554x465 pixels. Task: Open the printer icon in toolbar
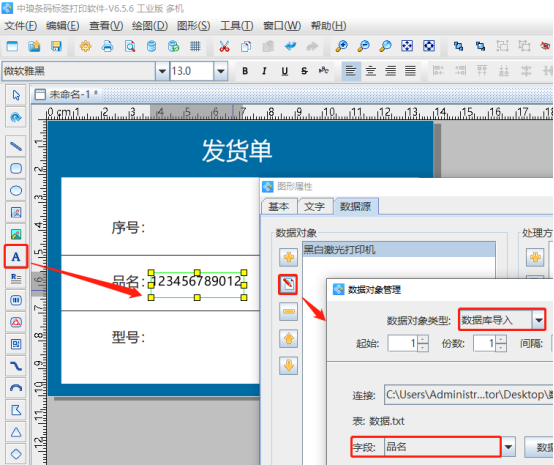tap(107, 46)
